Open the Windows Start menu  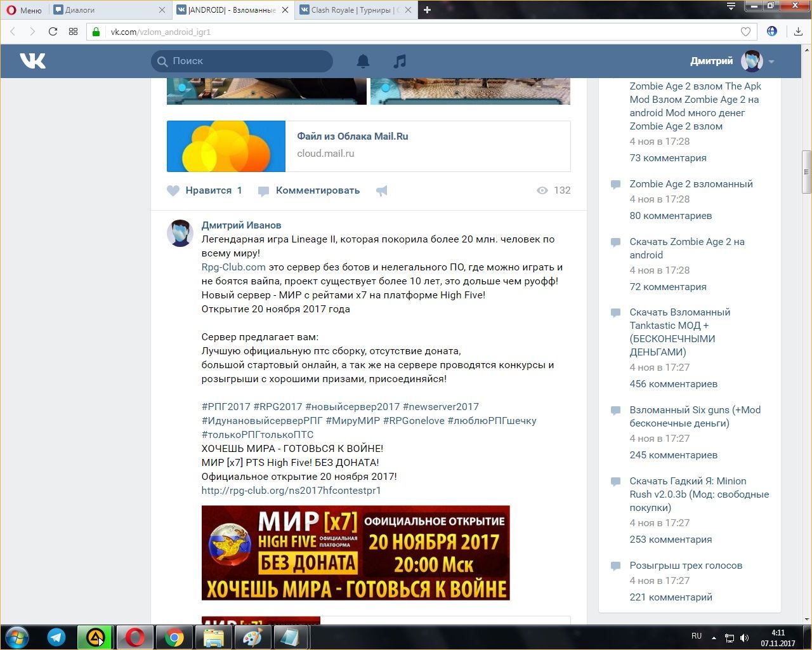tap(17, 637)
